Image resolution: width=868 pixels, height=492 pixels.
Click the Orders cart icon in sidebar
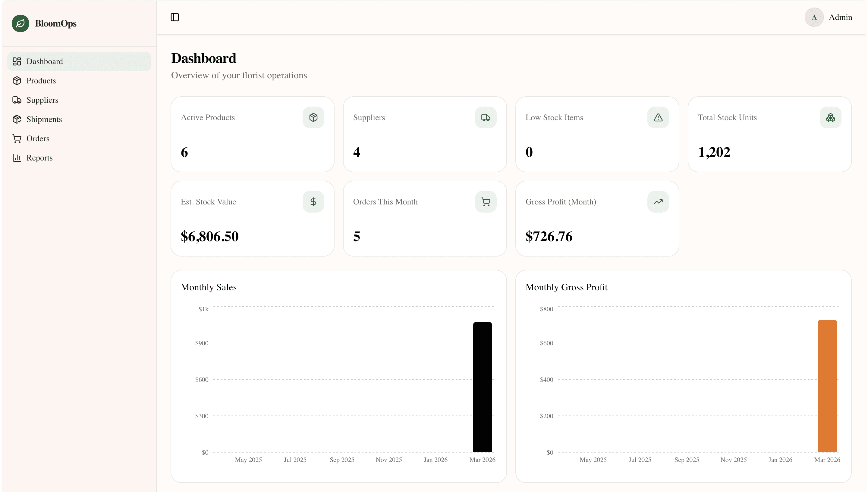click(17, 138)
